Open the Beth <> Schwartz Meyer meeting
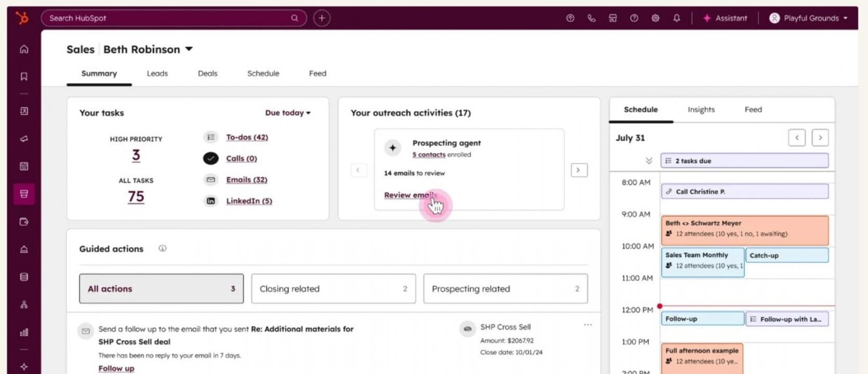This screenshot has height=374, width=868. point(745,230)
